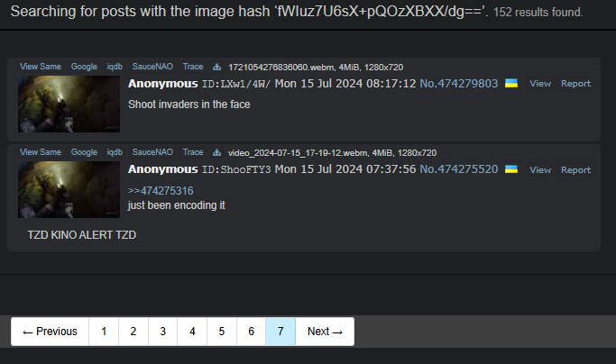Screen dimensions: 616x364
Task: Click Trace on the second post
Action: [193, 152]
